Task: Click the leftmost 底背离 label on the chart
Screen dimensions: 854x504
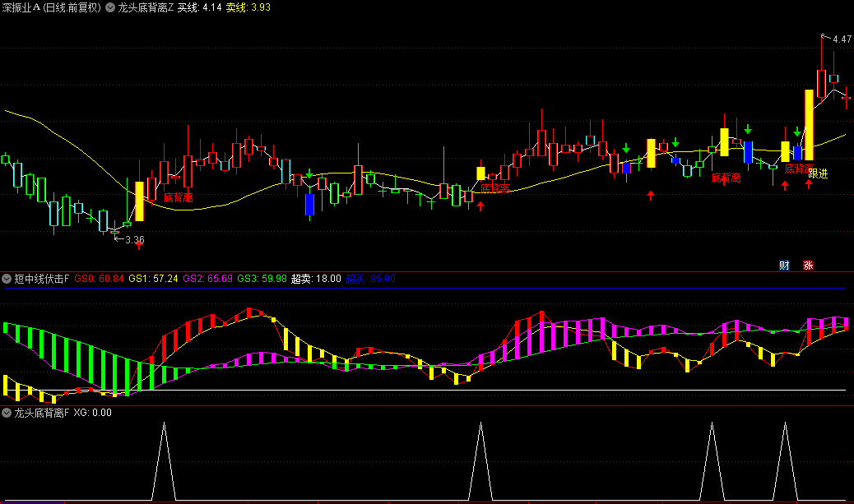Action: pyautogui.click(x=178, y=197)
